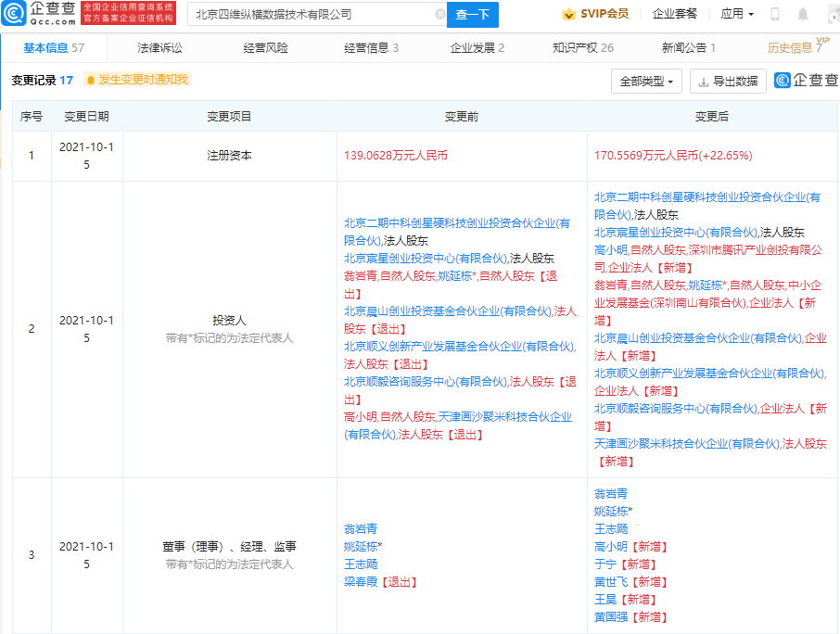
Task: Open the 应用 dropdown menu
Action: 737,14
